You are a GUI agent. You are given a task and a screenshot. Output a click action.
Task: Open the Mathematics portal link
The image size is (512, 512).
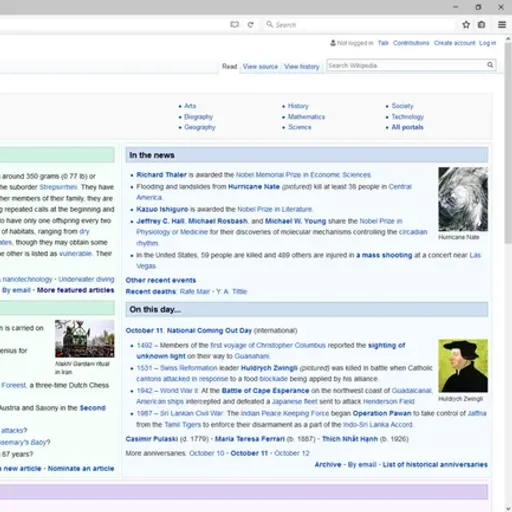point(306,117)
